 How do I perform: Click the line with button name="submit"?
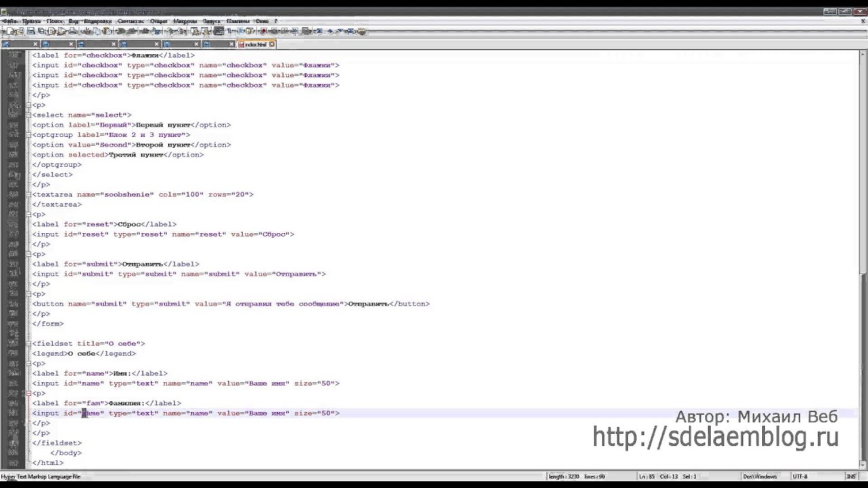(x=231, y=304)
